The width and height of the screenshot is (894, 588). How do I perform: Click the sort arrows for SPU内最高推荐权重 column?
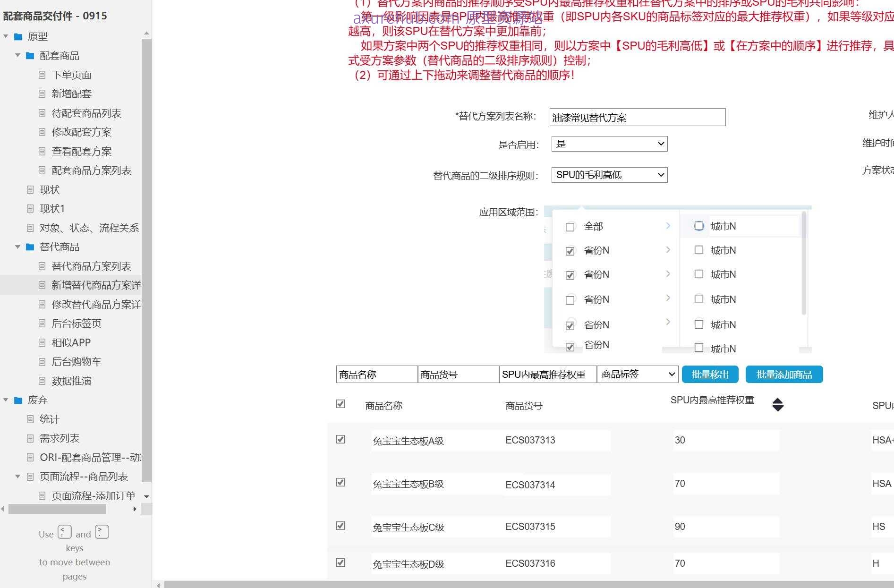point(777,405)
